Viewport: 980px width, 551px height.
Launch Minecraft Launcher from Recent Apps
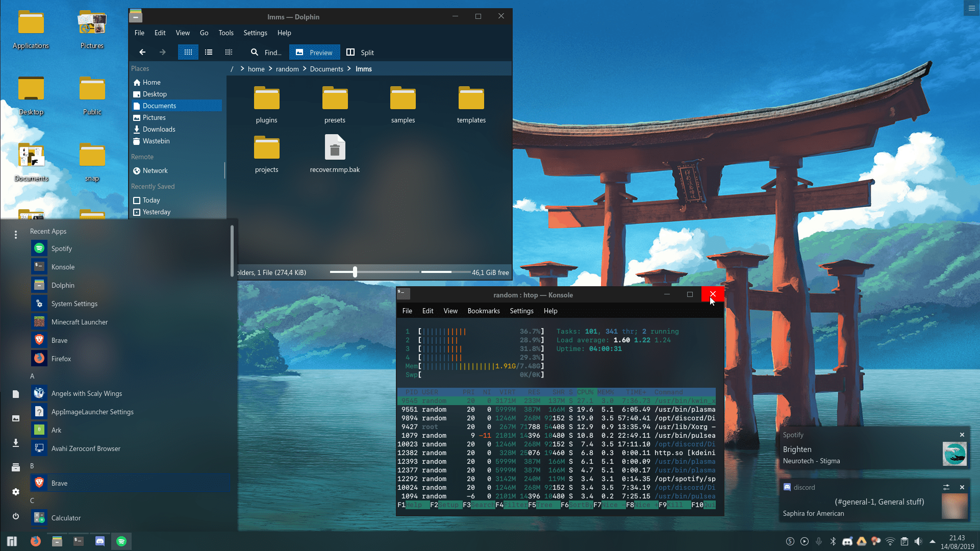[79, 322]
